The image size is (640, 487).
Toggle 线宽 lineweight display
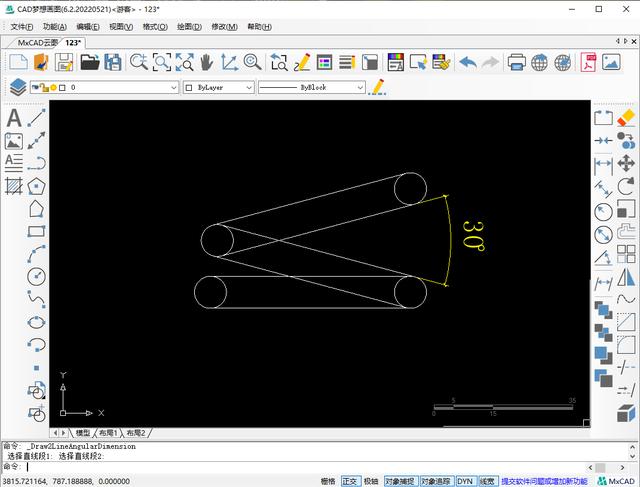(x=487, y=481)
